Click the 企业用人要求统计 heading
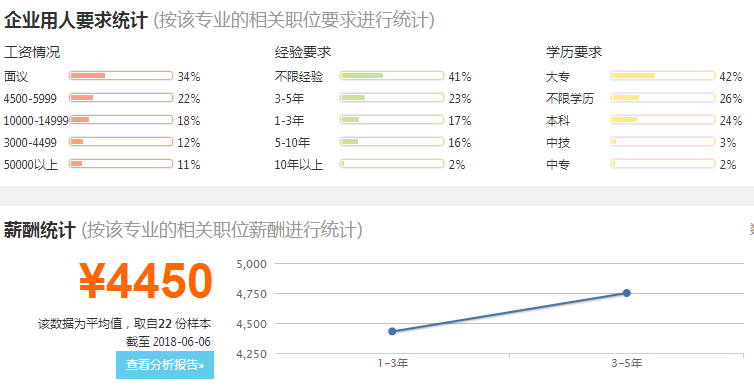 tap(75, 21)
